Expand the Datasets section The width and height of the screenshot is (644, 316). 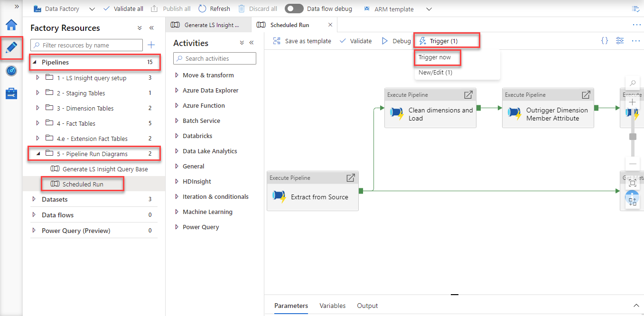34,199
